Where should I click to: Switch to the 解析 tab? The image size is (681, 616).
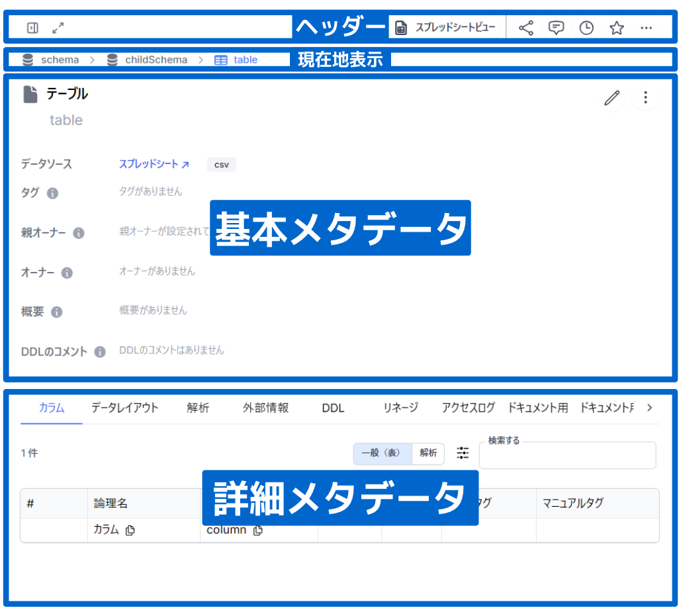tap(198, 408)
